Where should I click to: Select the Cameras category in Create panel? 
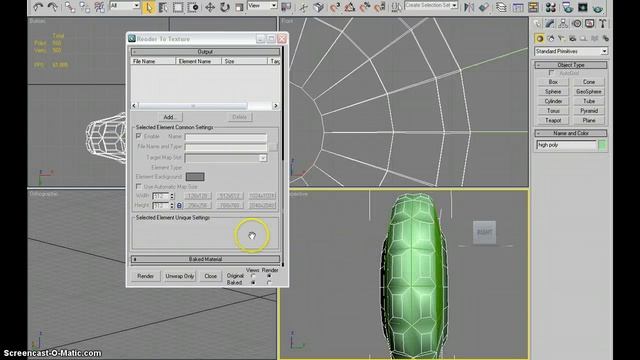click(x=573, y=38)
